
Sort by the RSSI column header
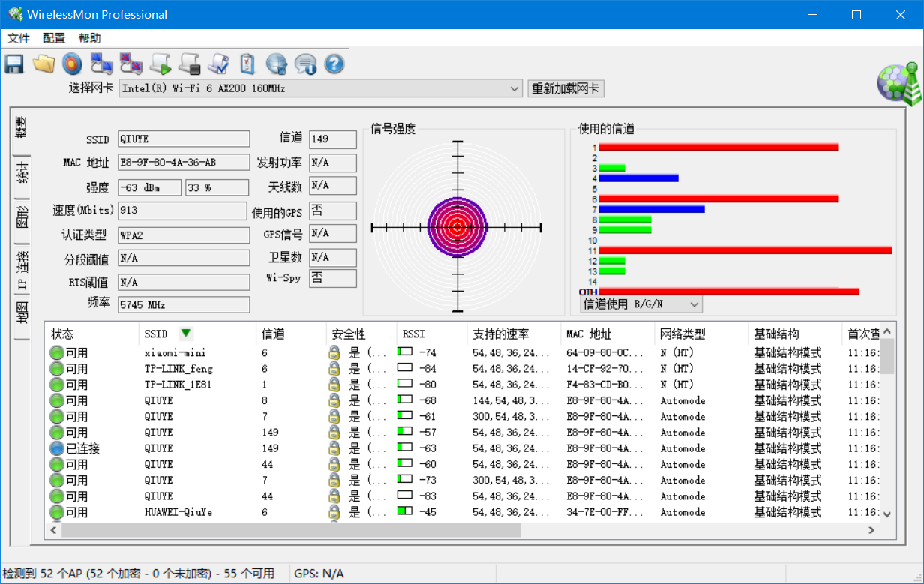tap(432, 334)
